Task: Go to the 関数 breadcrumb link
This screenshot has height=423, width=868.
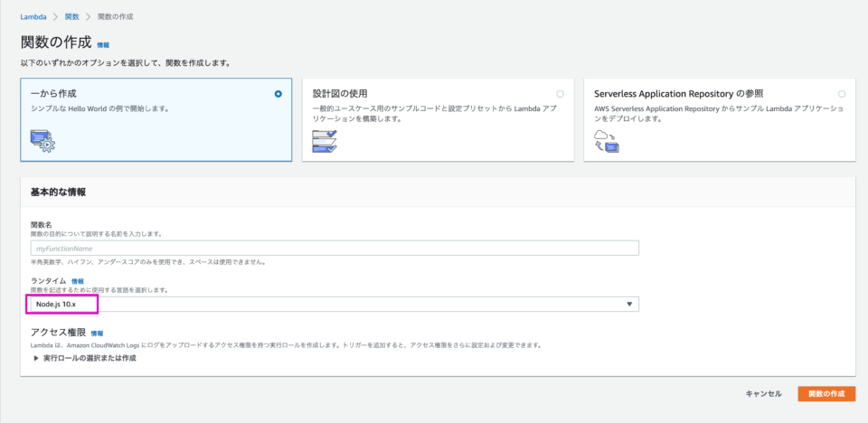Action: click(x=72, y=16)
